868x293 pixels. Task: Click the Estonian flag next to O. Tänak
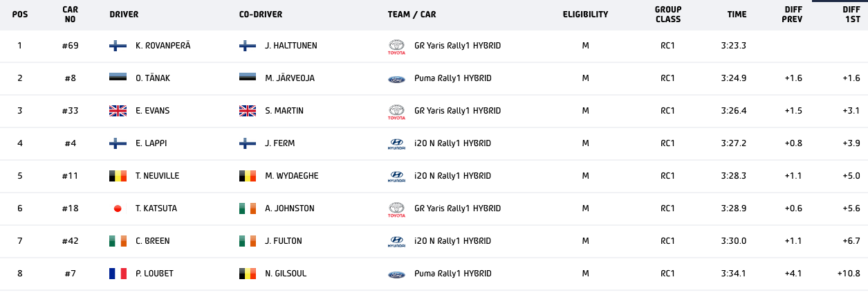(x=118, y=78)
